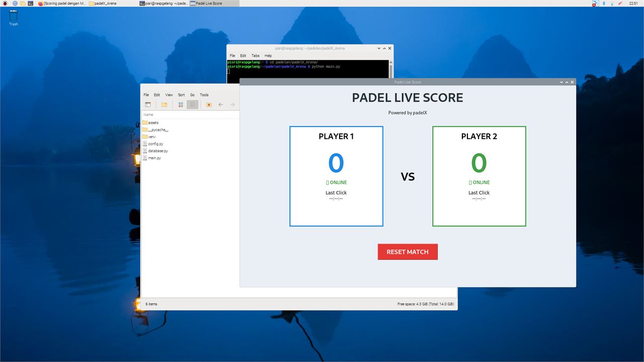Click the PLAYER 1 score card
The width and height of the screenshot is (644, 362).
[x=336, y=176]
